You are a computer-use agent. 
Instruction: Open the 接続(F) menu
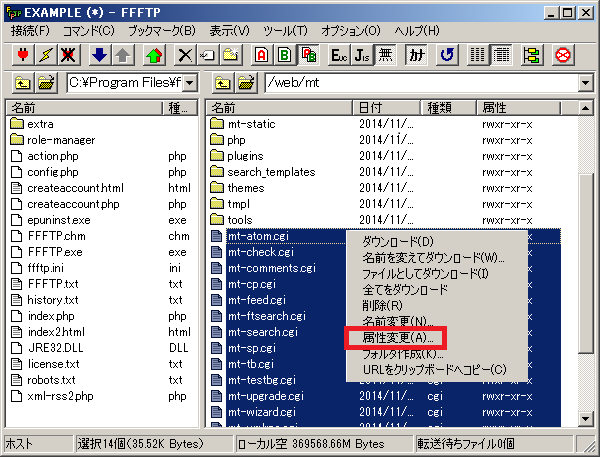(x=30, y=31)
